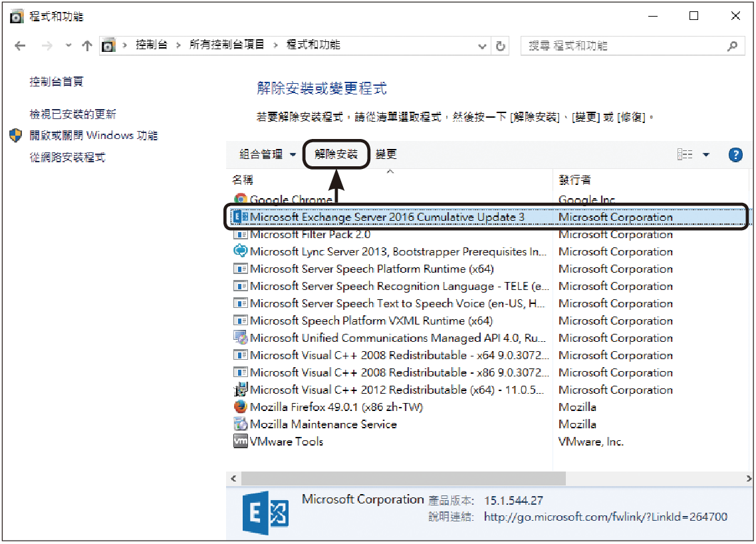Image resolution: width=756 pixels, height=544 pixels.
Task: Click the search magnifier icon
Action: pyautogui.click(x=732, y=46)
